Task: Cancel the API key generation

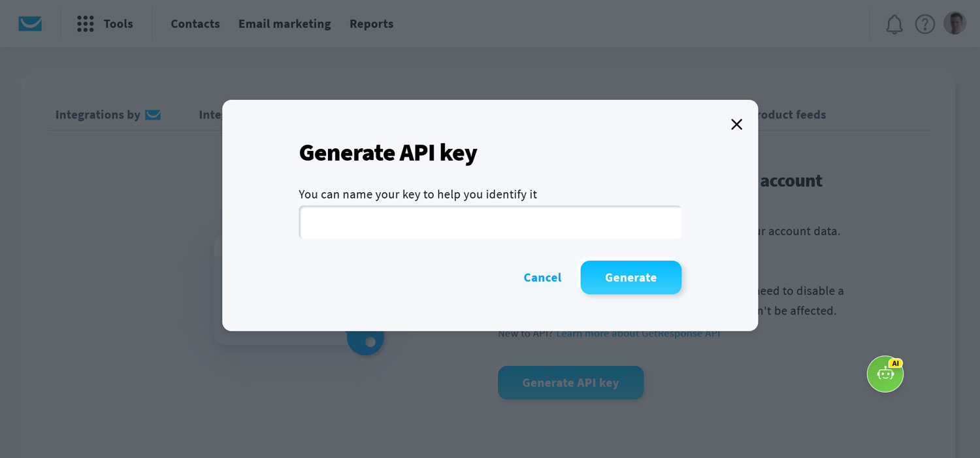Action: [x=542, y=278]
